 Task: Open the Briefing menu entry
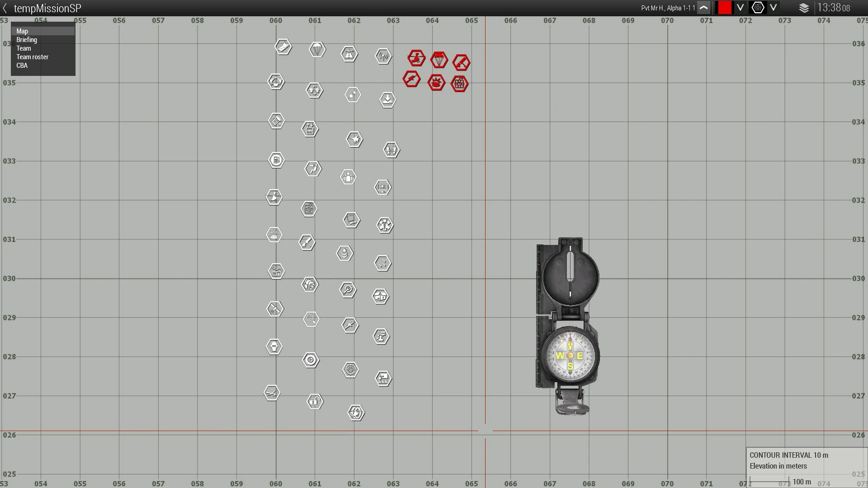click(x=27, y=40)
